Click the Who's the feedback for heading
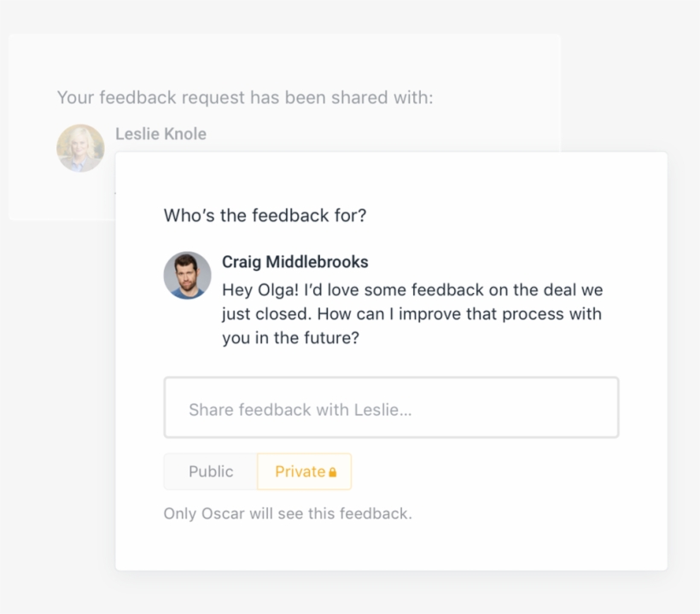This screenshot has height=614, width=700. 264,215
